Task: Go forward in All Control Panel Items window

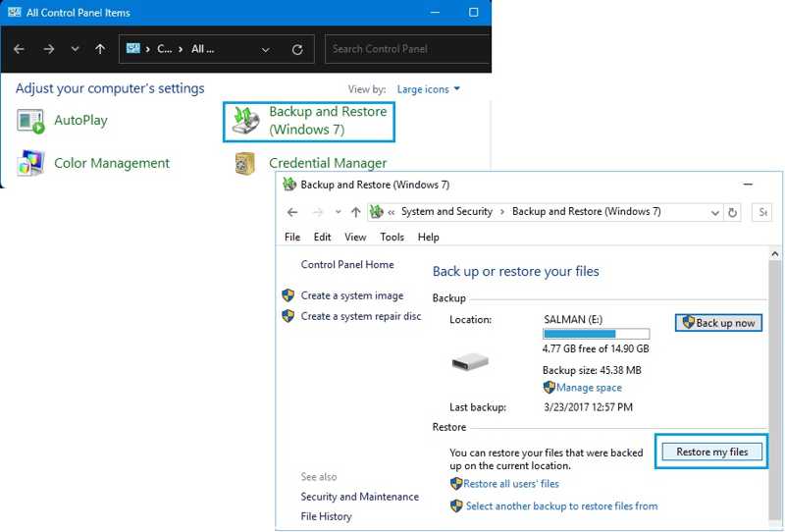Action: 48,49
